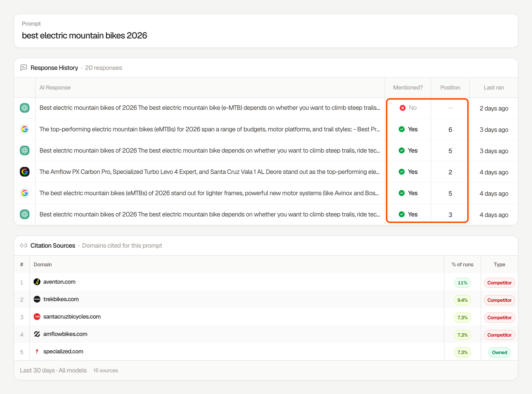Viewport: 532px width, 394px height.
Task: Click the '20 responses' count text
Action: click(x=103, y=68)
